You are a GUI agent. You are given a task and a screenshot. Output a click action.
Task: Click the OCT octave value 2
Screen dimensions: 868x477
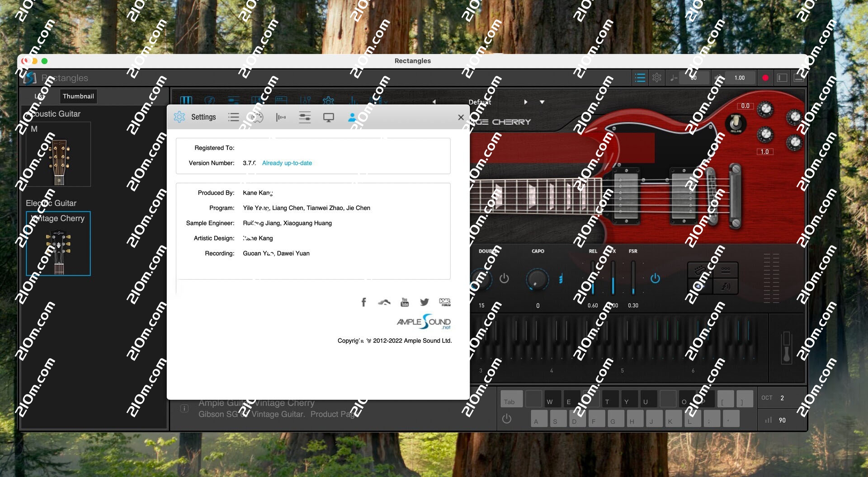(x=782, y=398)
